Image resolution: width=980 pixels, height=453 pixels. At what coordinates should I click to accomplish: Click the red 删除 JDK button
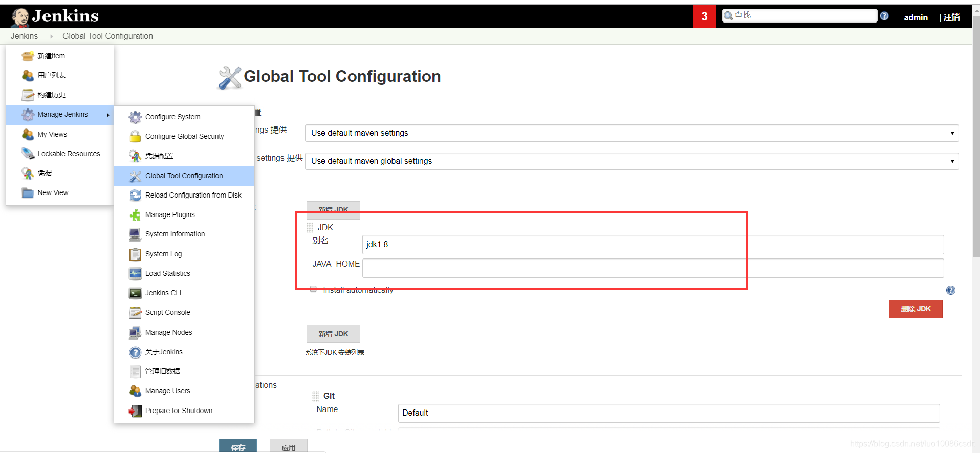916,309
